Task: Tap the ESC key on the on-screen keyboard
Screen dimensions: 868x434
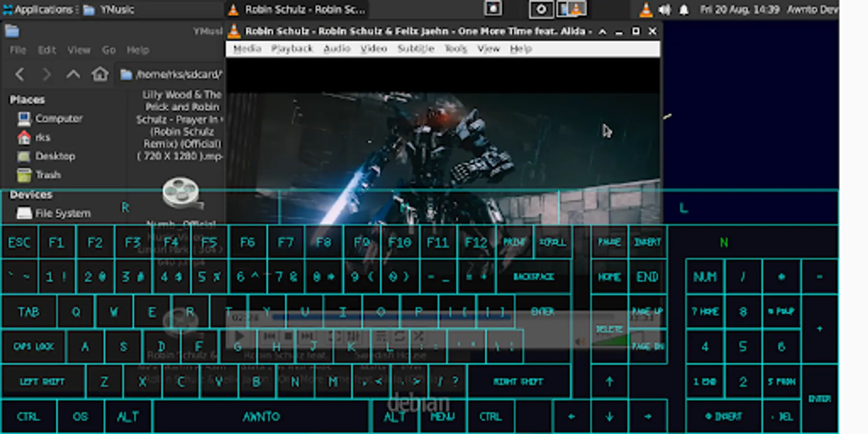Action: pos(19,242)
